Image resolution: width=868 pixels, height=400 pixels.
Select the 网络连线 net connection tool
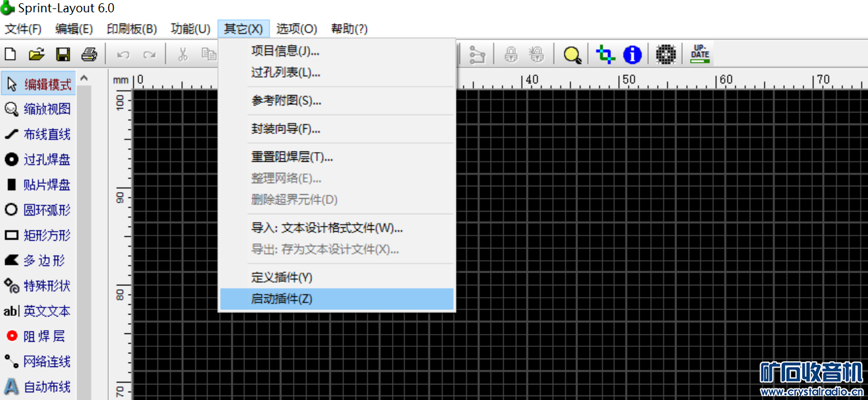point(38,362)
